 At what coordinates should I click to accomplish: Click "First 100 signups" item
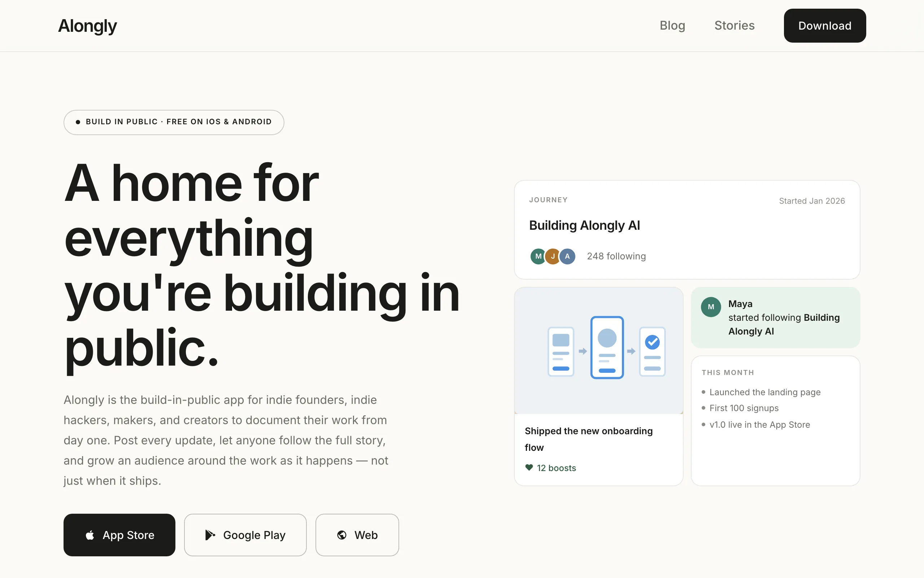click(x=744, y=408)
